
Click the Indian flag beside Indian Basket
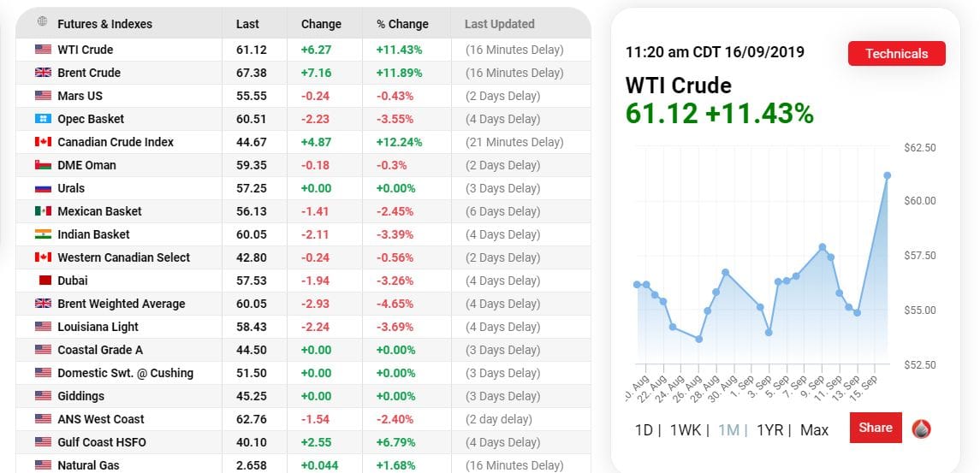[43, 234]
